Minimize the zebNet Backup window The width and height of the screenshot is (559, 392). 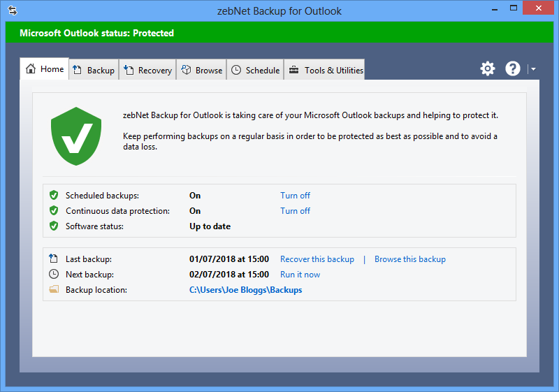point(495,9)
